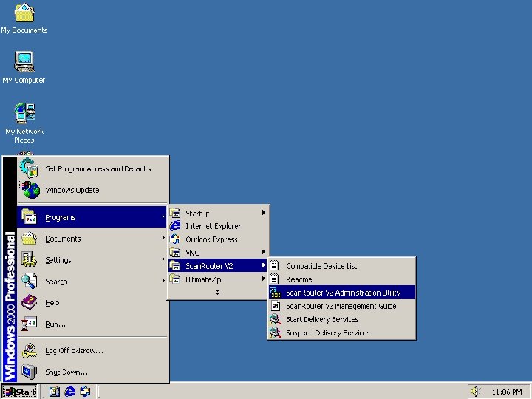The height and width of the screenshot is (399, 532).
Task: Click Show Desktop in the quick launch
Action: [54, 392]
